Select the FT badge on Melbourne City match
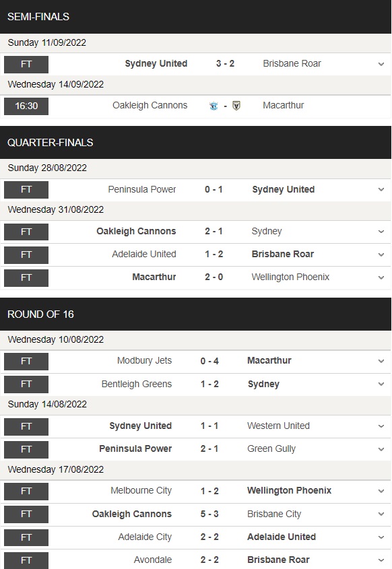Viewport: 392px width, 569px height. [26, 490]
